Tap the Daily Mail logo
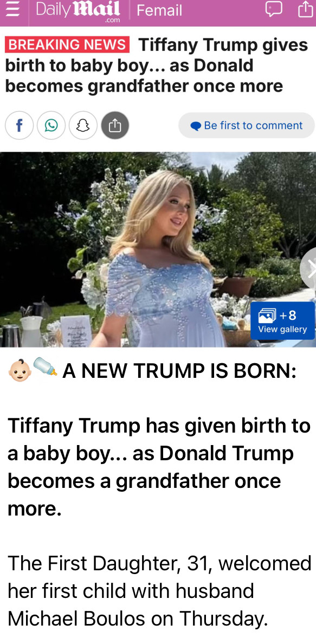The height and width of the screenshot is (644, 316). [78, 10]
